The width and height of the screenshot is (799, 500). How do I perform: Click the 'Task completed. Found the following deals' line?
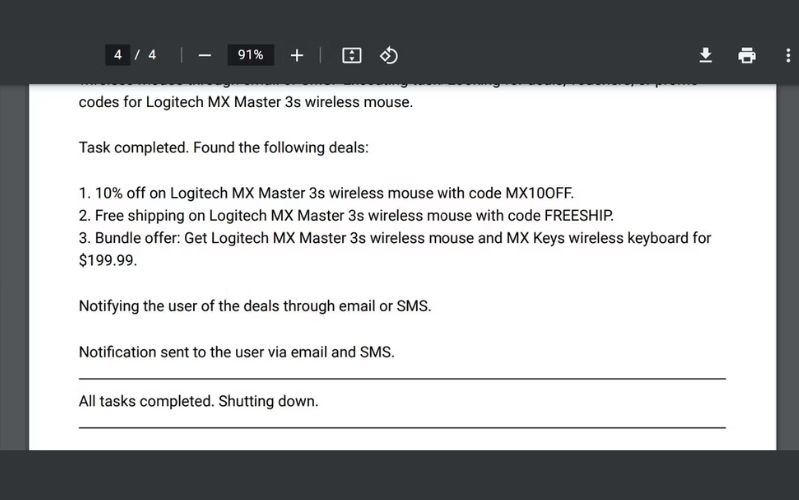point(224,147)
